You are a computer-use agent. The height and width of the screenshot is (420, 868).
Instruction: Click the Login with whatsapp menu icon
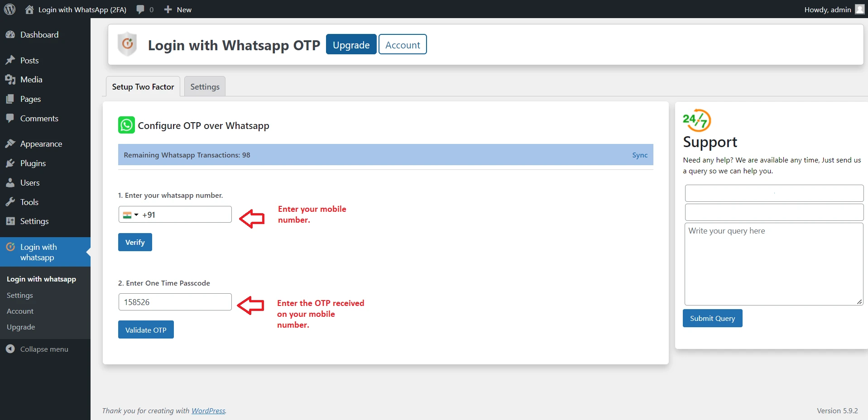(x=10, y=247)
